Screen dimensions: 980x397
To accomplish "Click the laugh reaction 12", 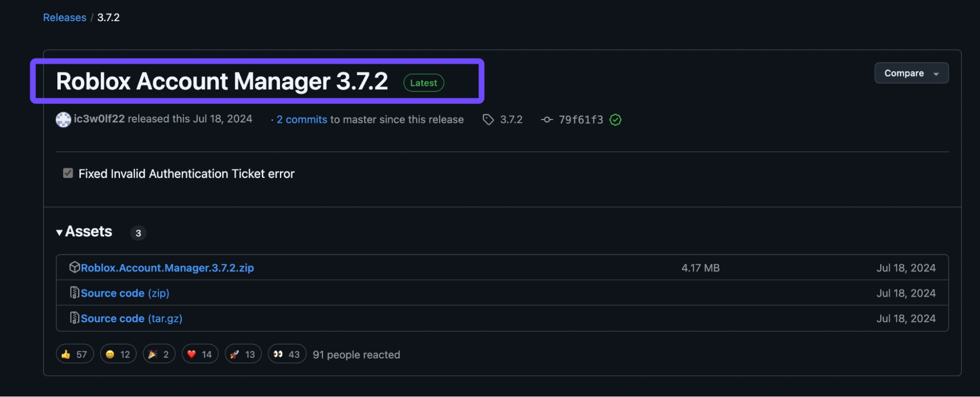I will (x=118, y=354).
